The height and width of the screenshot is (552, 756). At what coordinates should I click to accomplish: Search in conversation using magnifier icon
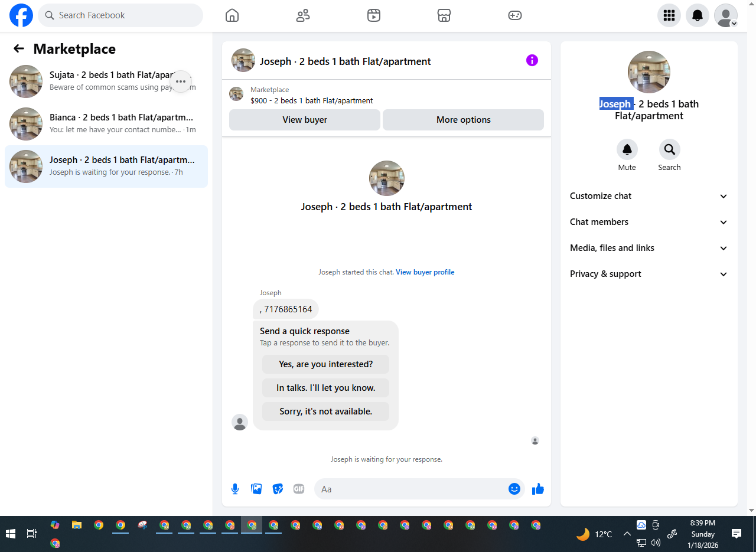click(x=670, y=149)
